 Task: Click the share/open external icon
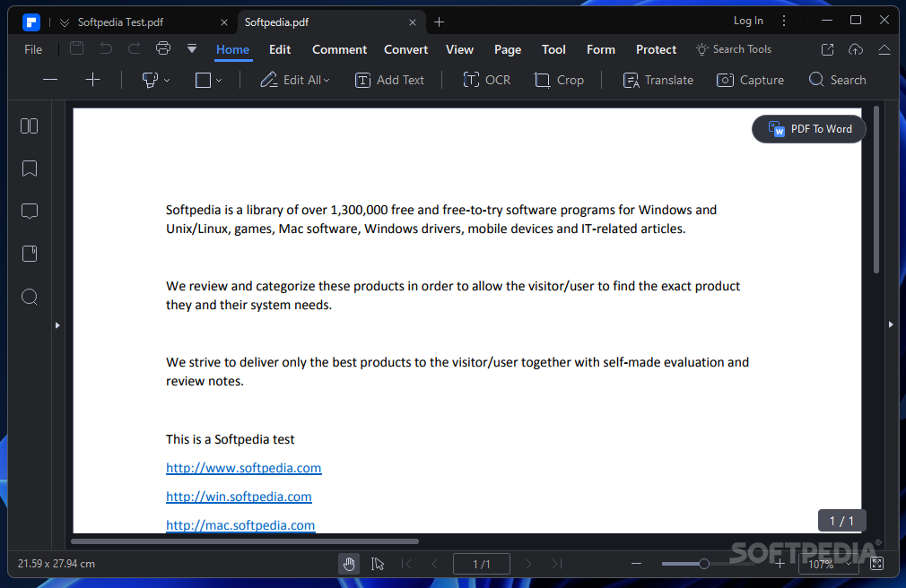[827, 49]
